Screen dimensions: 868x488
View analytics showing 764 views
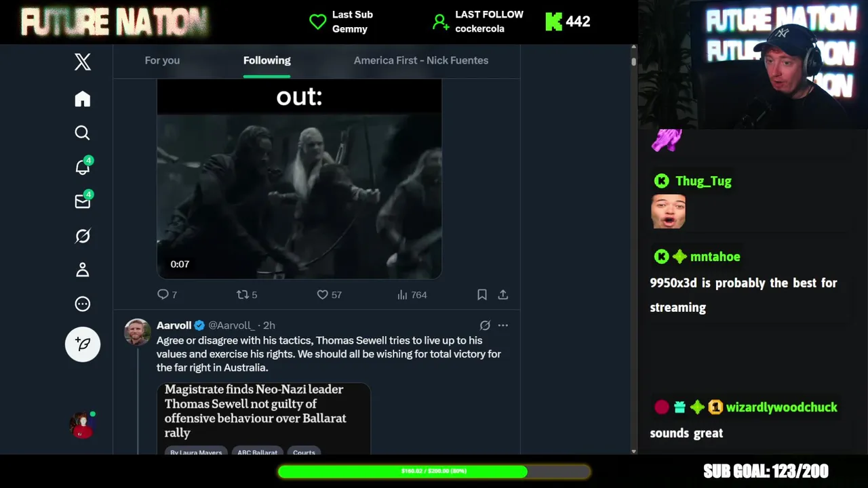[412, 294]
